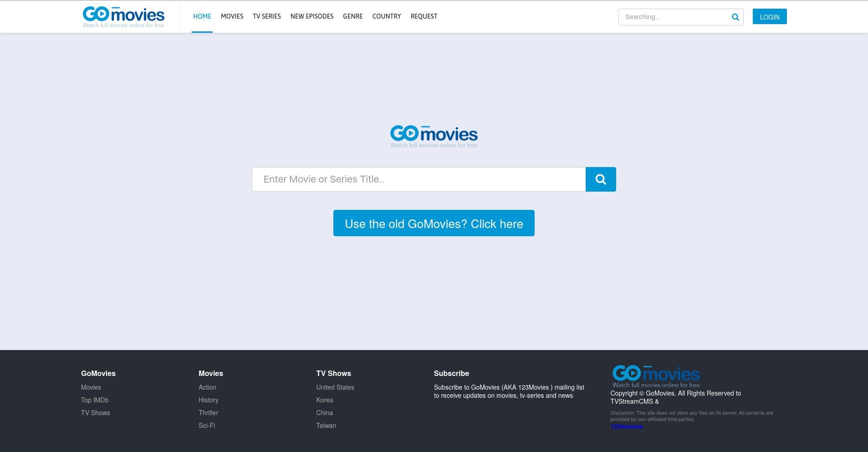
Task: Click the GoMovies logo in the header
Action: [123, 17]
